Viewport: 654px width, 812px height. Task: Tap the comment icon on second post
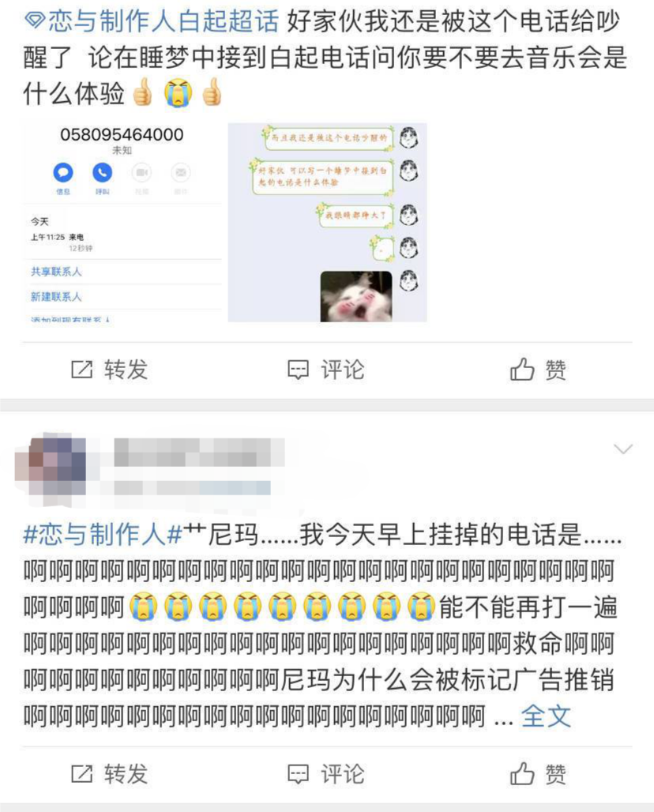coord(299,774)
